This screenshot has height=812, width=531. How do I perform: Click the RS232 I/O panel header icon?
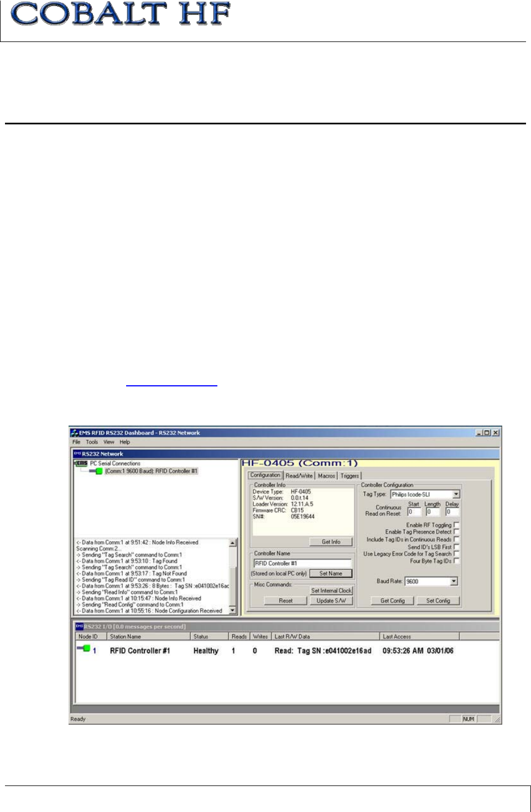[x=79, y=627]
